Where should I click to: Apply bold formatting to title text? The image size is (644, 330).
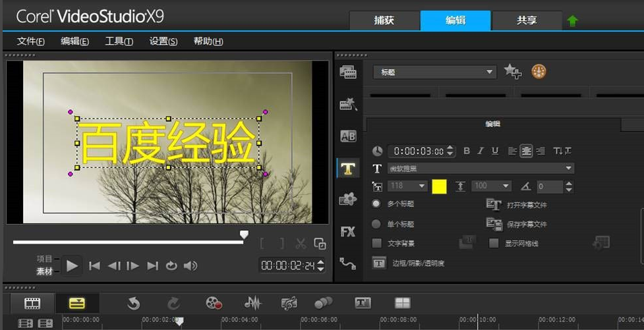click(x=467, y=151)
